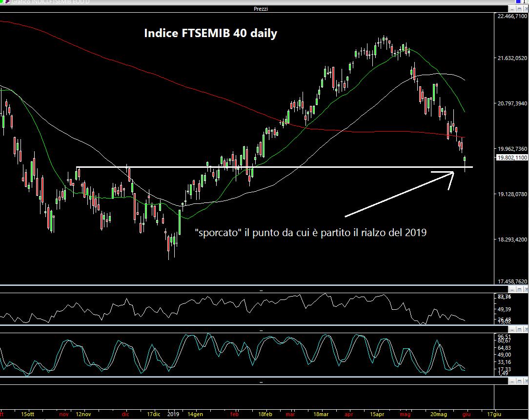Click price axis label 17.458,7620
The height and width of the screenshot is (420, 529).
[512, 281]
